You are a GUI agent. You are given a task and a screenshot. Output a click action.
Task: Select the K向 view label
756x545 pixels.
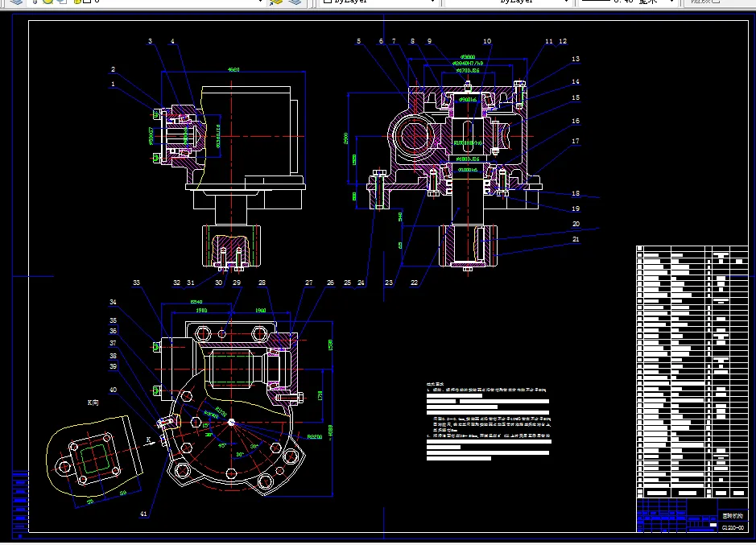[x=93, y=403]
